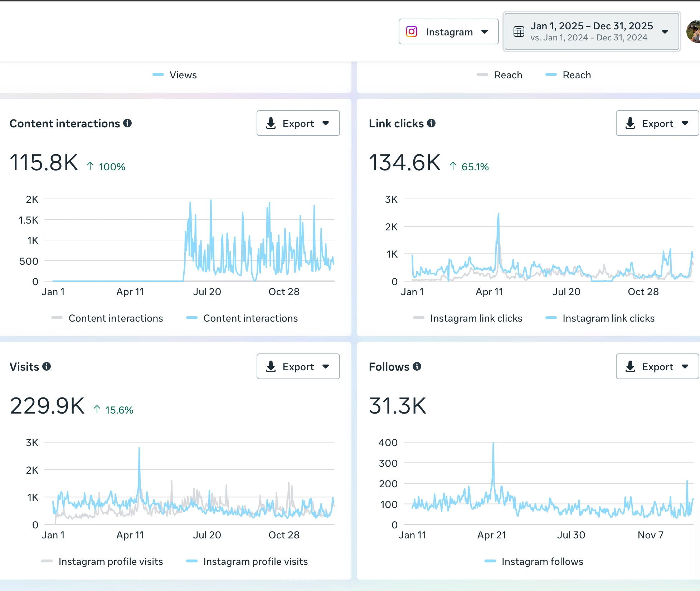Click the Link clicks info icon

431,123
